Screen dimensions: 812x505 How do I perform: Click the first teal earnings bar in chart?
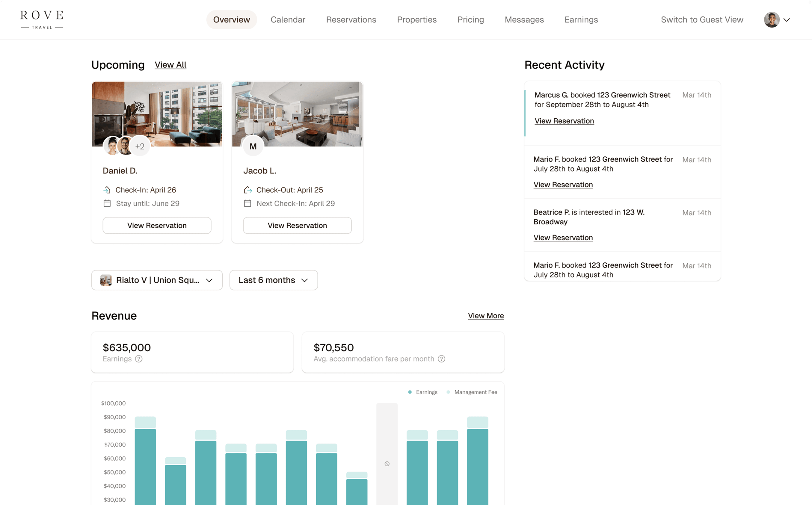(145, 467)
